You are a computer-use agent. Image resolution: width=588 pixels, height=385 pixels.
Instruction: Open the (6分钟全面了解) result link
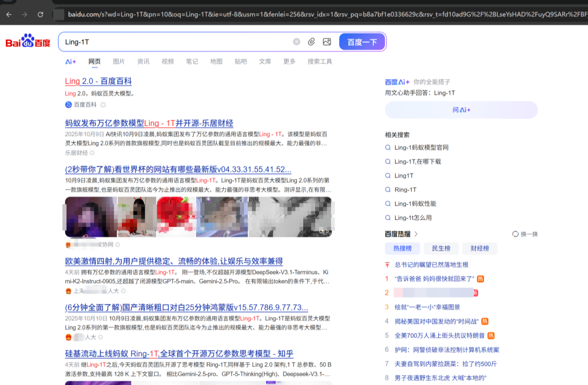point(186,307)
